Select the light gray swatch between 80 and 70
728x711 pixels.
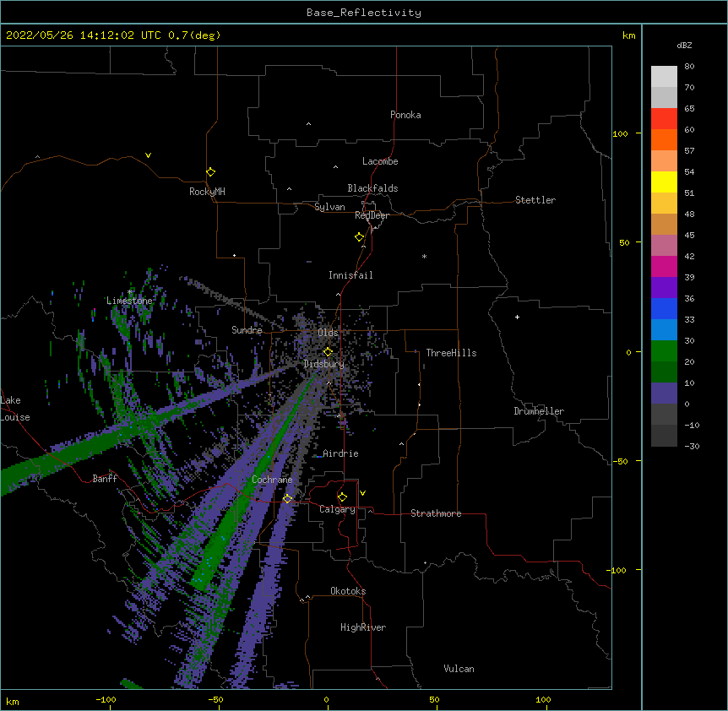664,77
